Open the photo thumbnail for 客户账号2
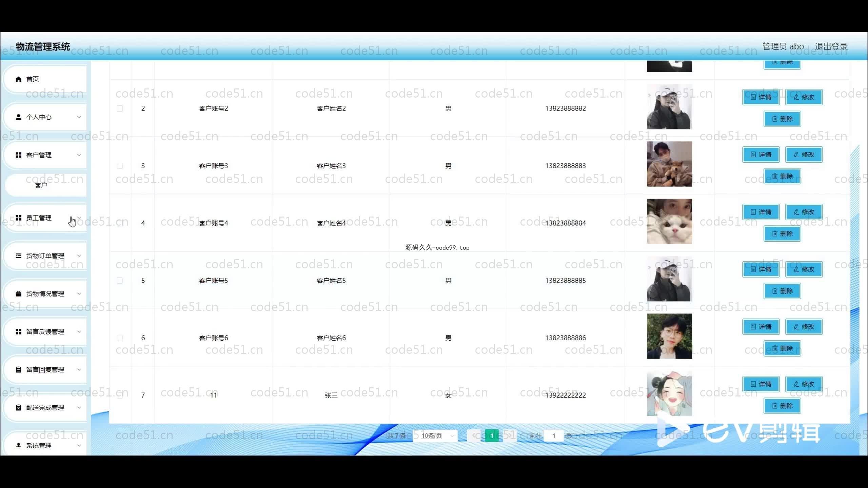This screenshot has width=868, height=488. click(x=669, y=107)
